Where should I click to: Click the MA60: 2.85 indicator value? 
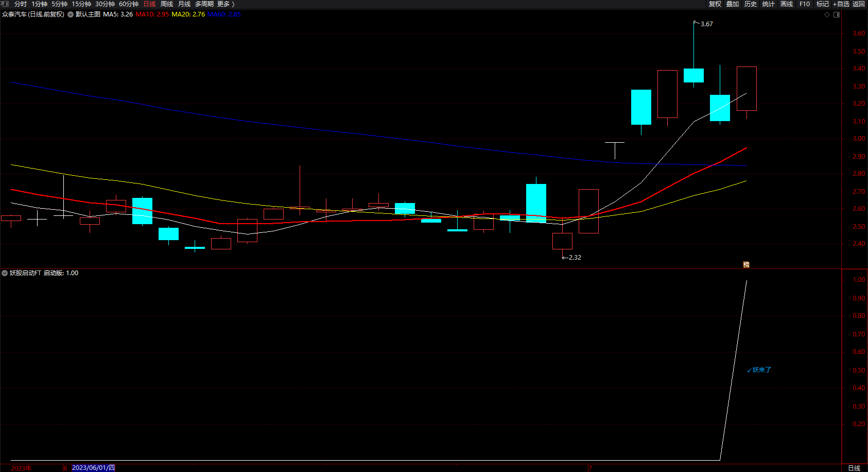[x=224, y=14]
